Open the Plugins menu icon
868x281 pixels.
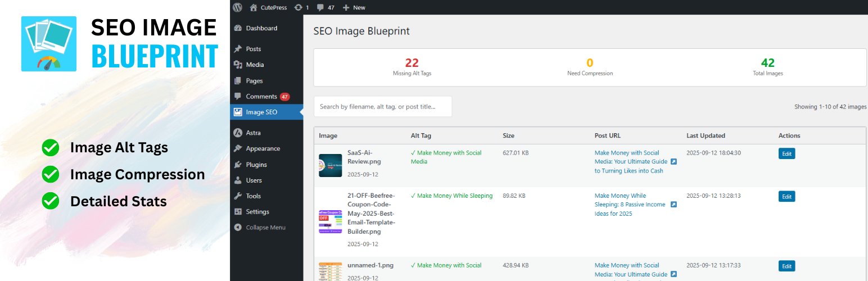(x=238, y=165)
